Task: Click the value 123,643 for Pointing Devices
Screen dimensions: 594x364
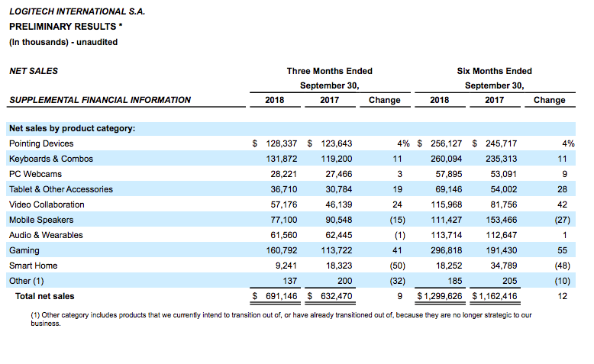Action: point(337,143)
